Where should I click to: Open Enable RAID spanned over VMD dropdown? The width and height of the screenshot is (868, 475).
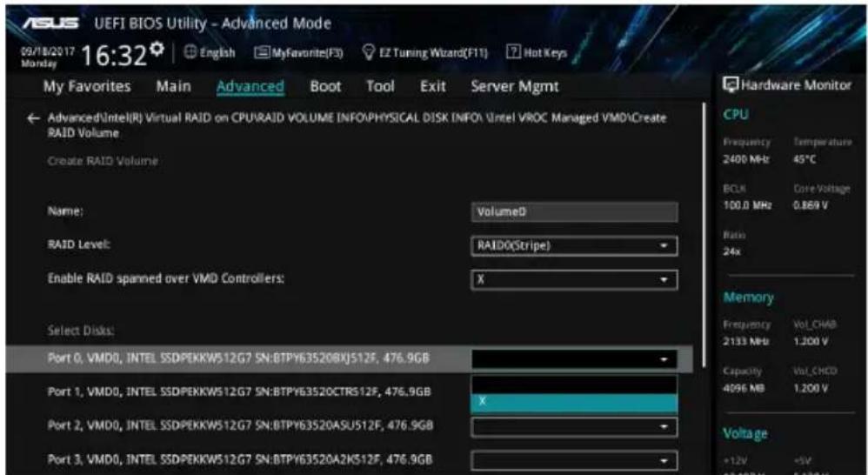coord(574,279)
